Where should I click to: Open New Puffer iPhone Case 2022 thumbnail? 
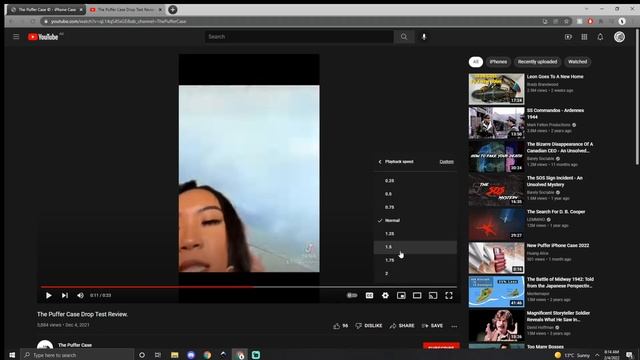[496, 258]
